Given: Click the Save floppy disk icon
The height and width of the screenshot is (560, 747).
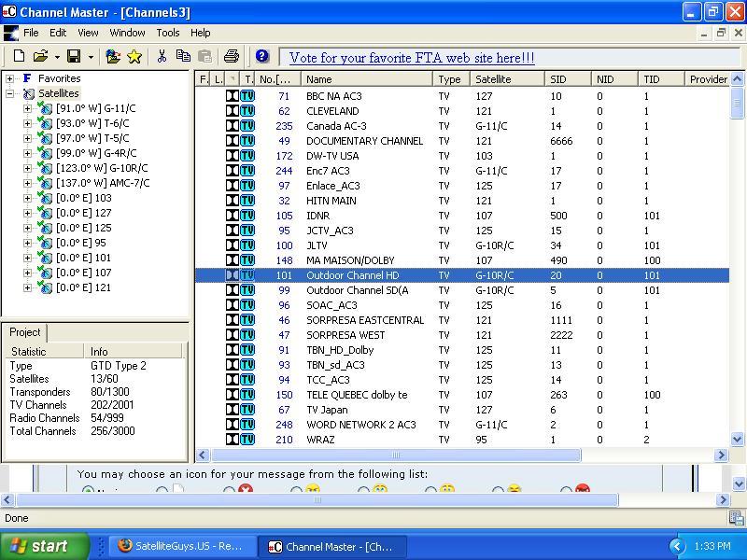Looking at the screenshot, I should click(x=74, y=56).
